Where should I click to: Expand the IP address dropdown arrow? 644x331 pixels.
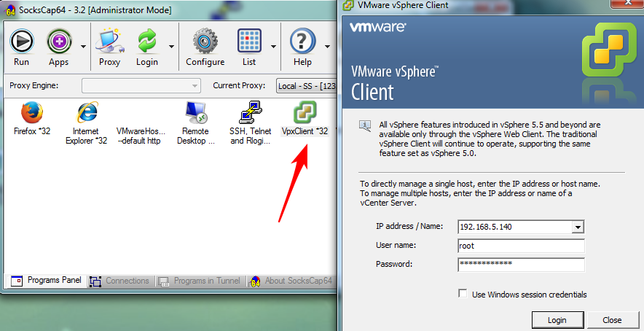coord(578,227)
